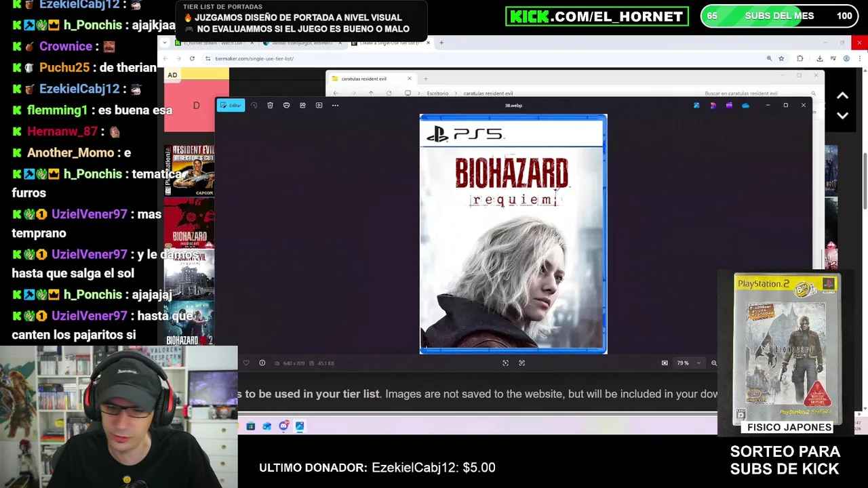This screenshot has height=488, width=868.
Task: Click the SUBS DEL MES progress bar
Action: pos(779,16)
